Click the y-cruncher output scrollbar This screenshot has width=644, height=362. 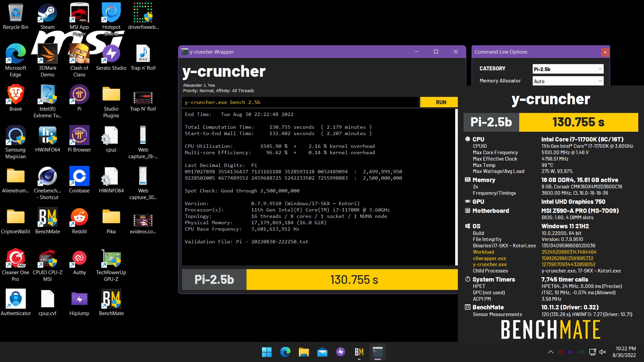click(456, 187)
